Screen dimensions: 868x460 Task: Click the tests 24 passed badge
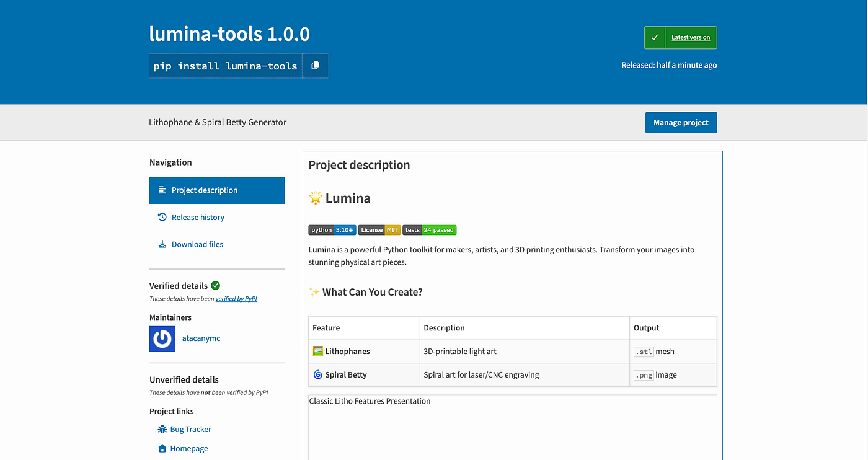point(430,230)
